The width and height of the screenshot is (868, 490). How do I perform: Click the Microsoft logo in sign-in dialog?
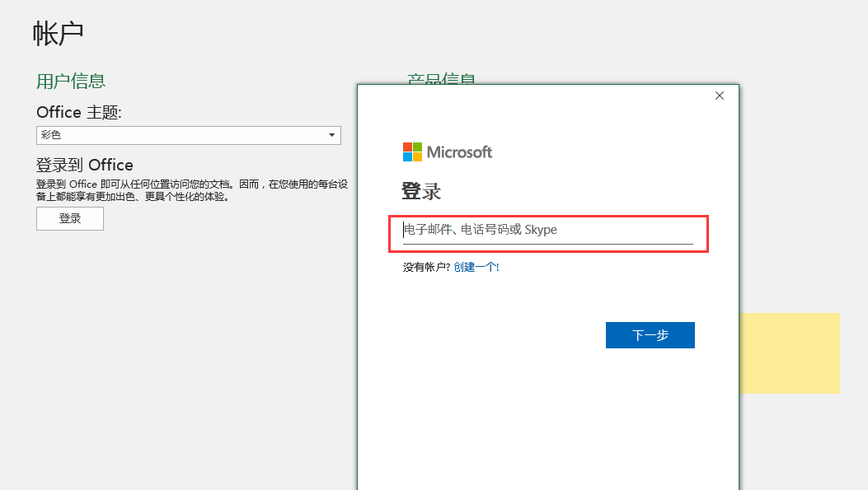[x=448, y=152]
